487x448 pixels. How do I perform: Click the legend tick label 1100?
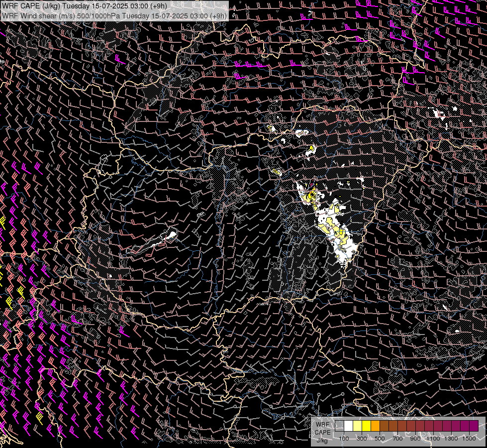433,439
